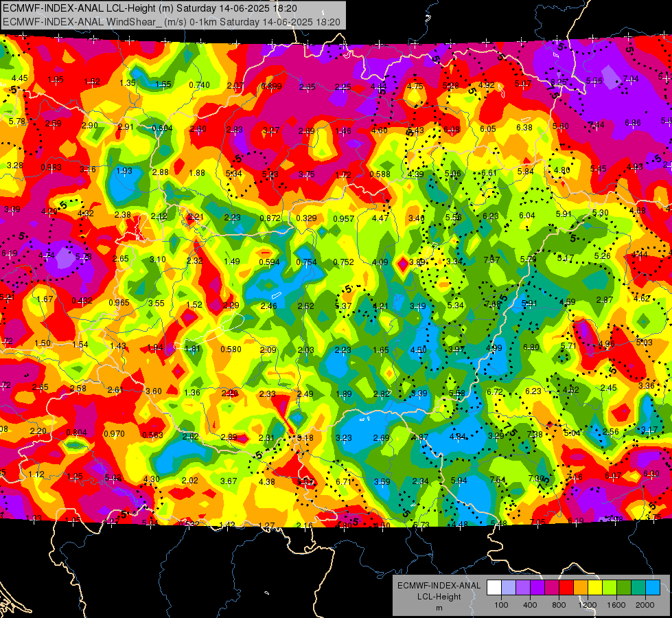The image size is (672, 618).
Task: Click the wind shear value '0.329'
Action: 306,218
